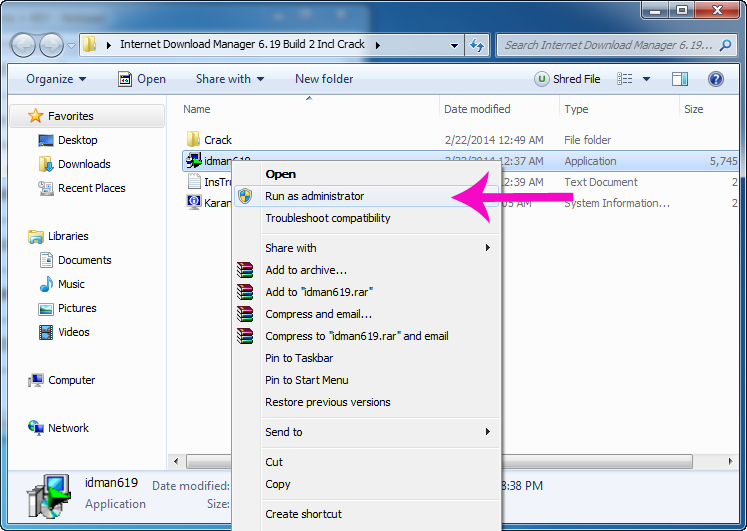The height and width of the screenshot is (531, 747).
Task: Sort by the Size column header
Action: [694, 109]
